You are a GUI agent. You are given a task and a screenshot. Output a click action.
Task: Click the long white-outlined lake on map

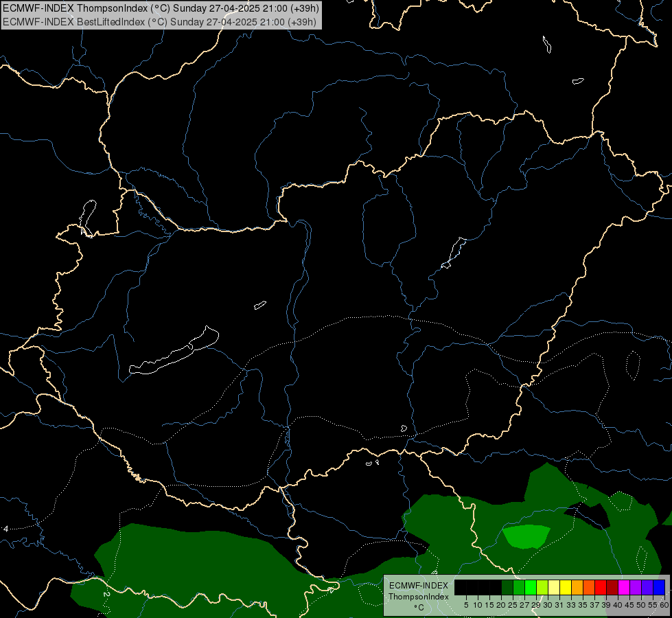click(x=174, y=350)
